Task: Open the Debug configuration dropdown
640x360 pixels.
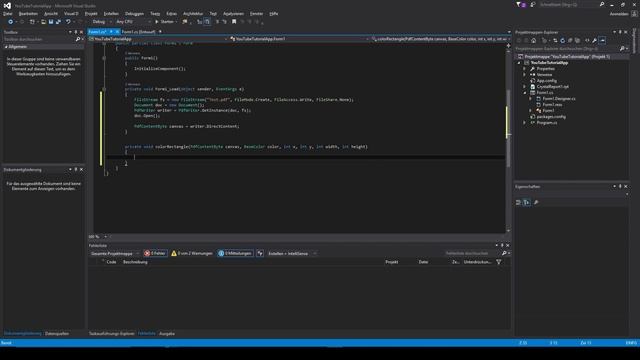Action: 102,22
